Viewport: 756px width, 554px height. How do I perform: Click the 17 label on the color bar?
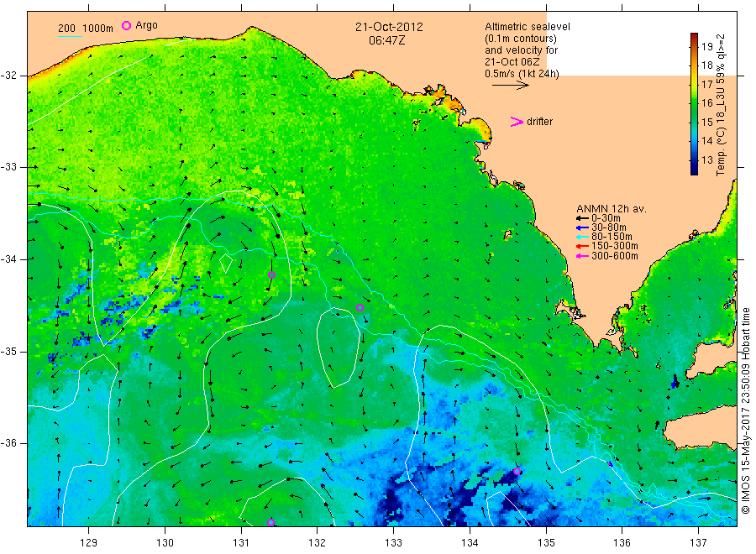click(706, 84)
